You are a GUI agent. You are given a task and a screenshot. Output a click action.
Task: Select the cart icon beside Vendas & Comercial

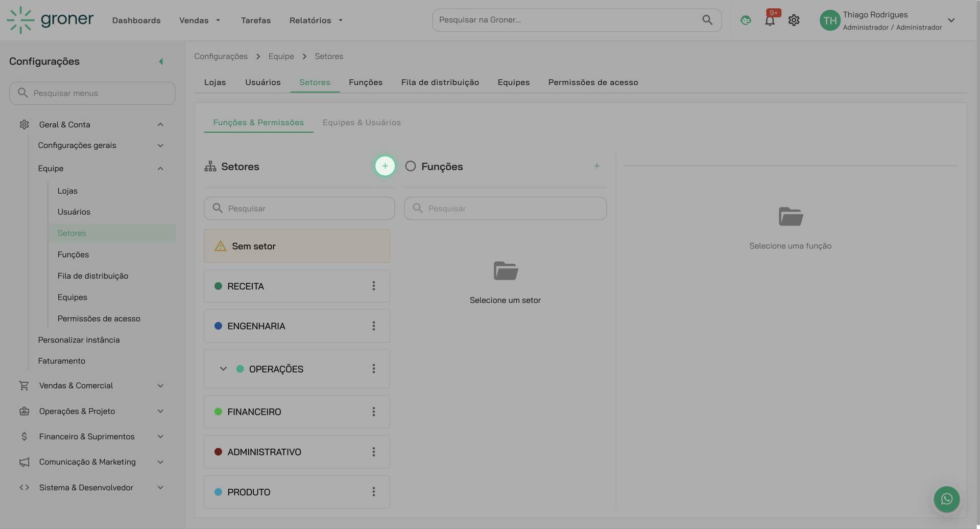tap(23, 385)
